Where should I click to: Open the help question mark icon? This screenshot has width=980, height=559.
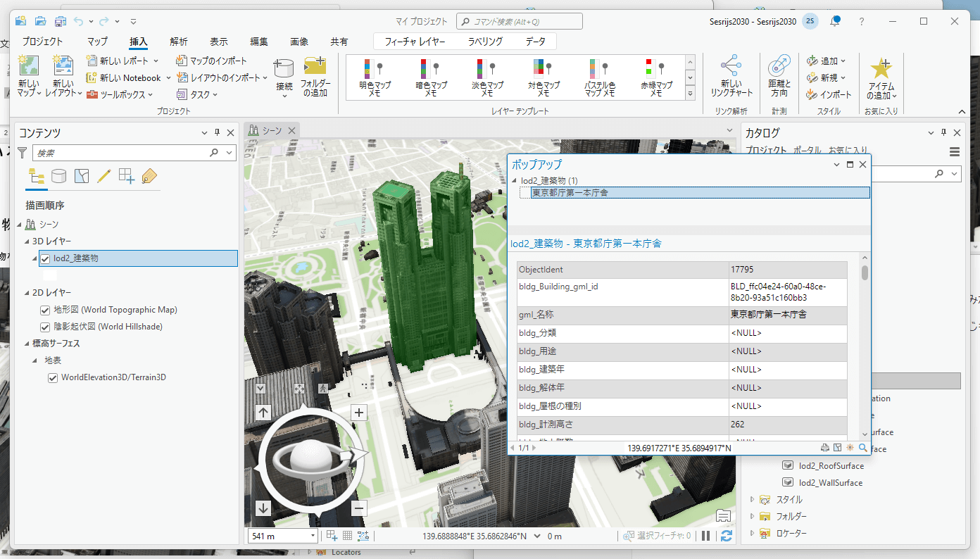[861, 21]
